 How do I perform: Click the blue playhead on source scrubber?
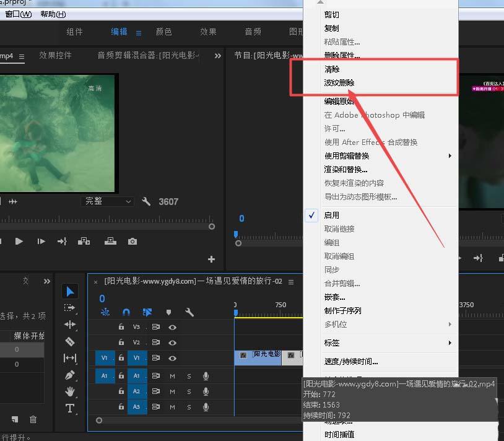point(236,234)
